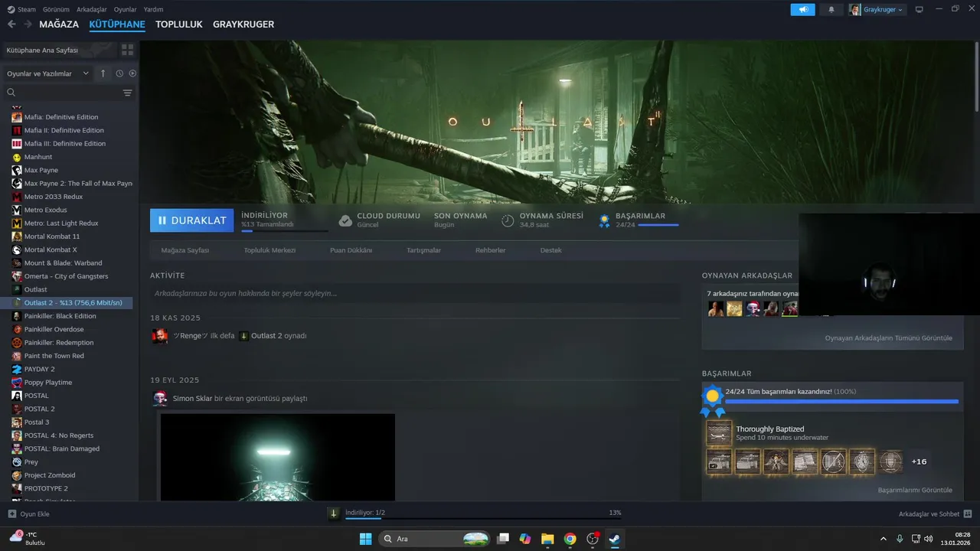Open the notifications bell
Screen dimensions: 980x551
point(831,9)
